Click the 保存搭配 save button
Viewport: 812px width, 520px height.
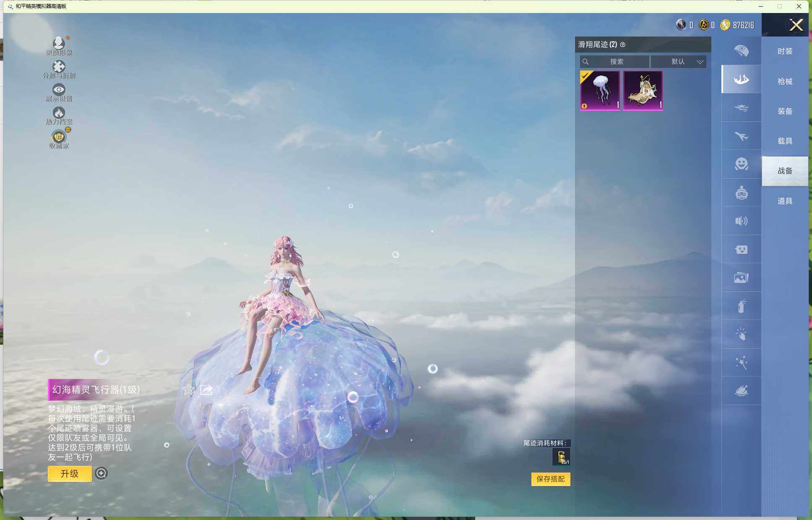550,479
